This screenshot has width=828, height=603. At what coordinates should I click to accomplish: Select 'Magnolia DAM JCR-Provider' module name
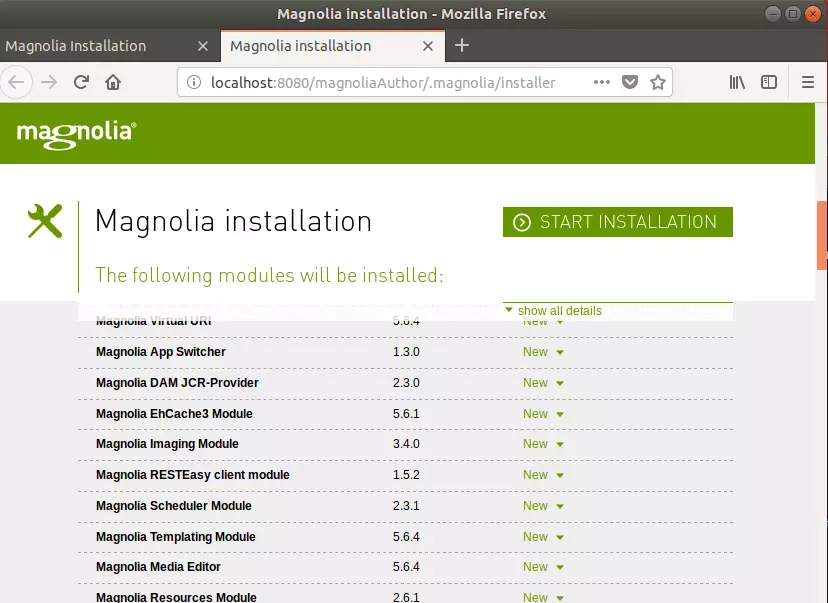click(x=177, y=383)
